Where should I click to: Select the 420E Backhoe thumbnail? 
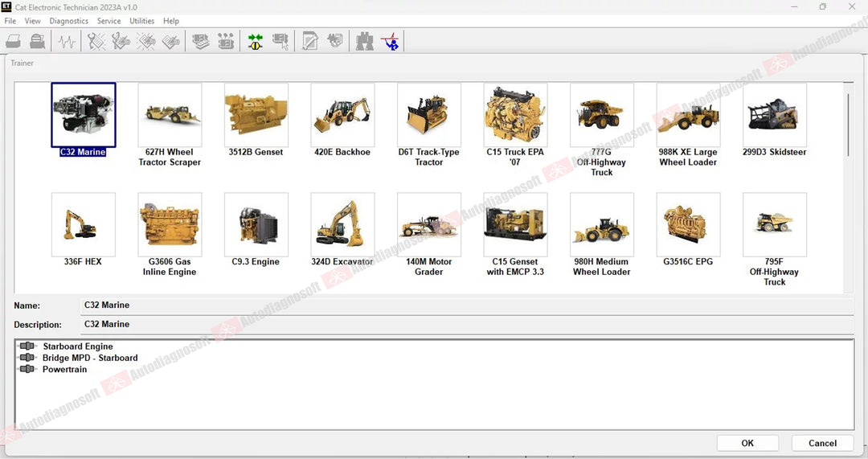(x=342, y=115)
